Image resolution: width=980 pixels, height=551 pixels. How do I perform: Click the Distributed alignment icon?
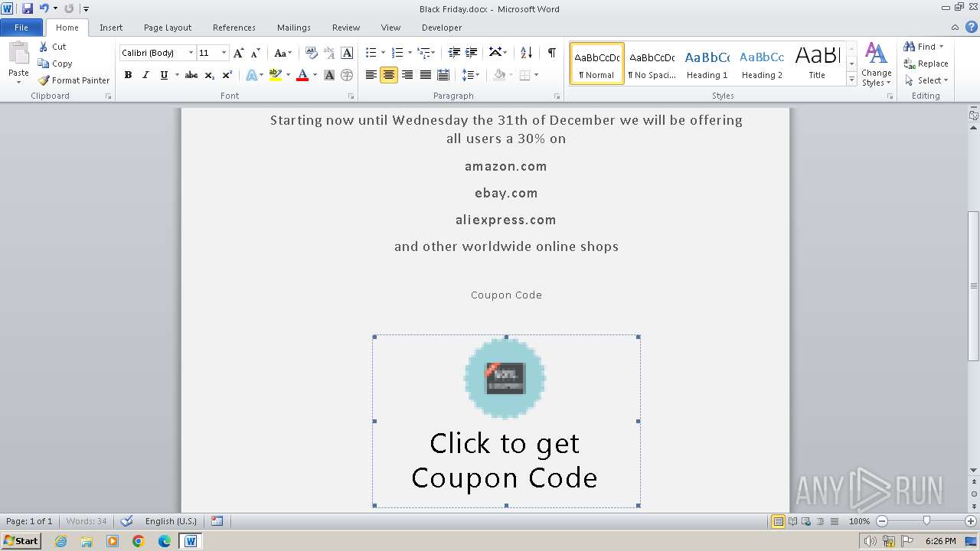click(443, 75)
